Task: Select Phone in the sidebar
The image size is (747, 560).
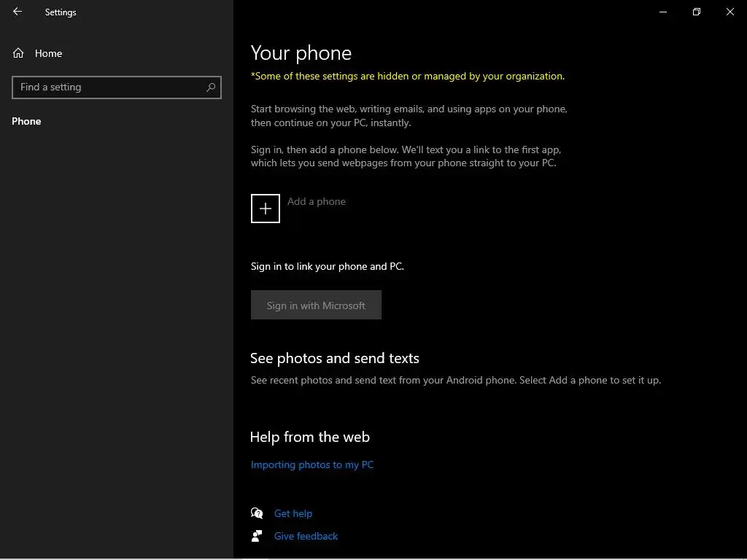Action: pos(26,122)
